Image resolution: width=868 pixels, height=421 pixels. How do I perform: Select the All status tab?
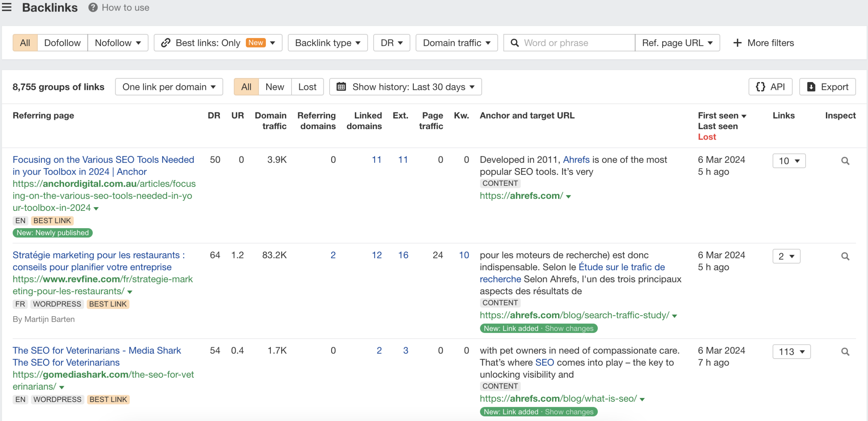[246, 87]
